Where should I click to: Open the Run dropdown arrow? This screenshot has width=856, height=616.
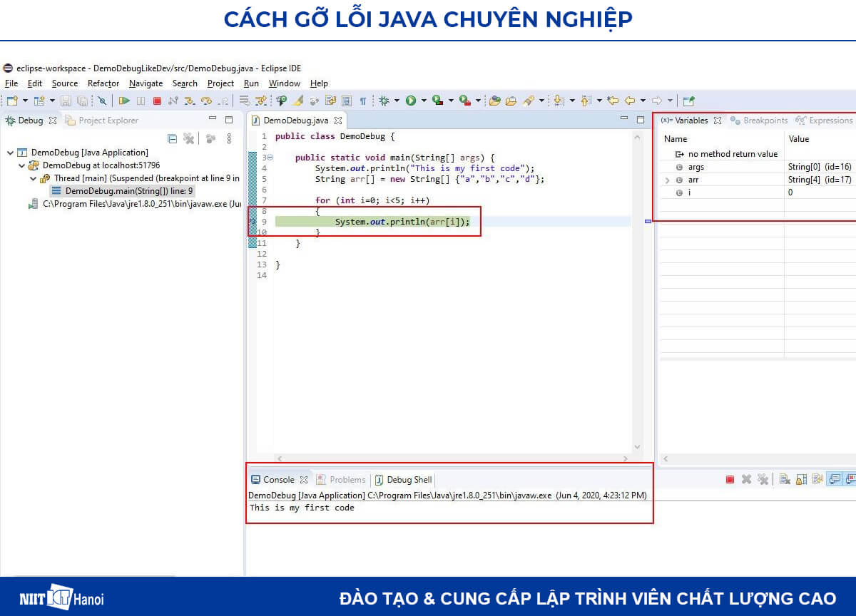[x=424, y=100]
